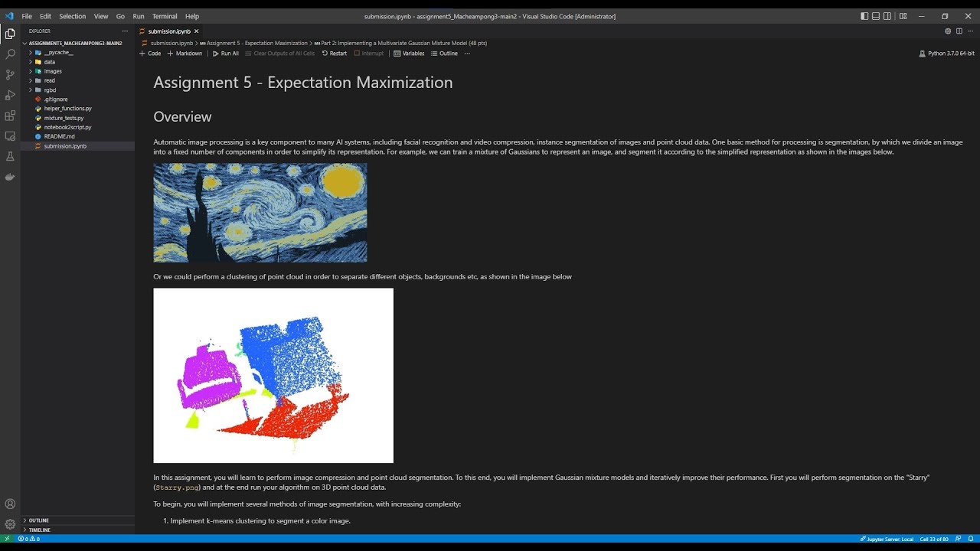Open README.md file
This screenshot has height=551, width=980.
(59, 136)
